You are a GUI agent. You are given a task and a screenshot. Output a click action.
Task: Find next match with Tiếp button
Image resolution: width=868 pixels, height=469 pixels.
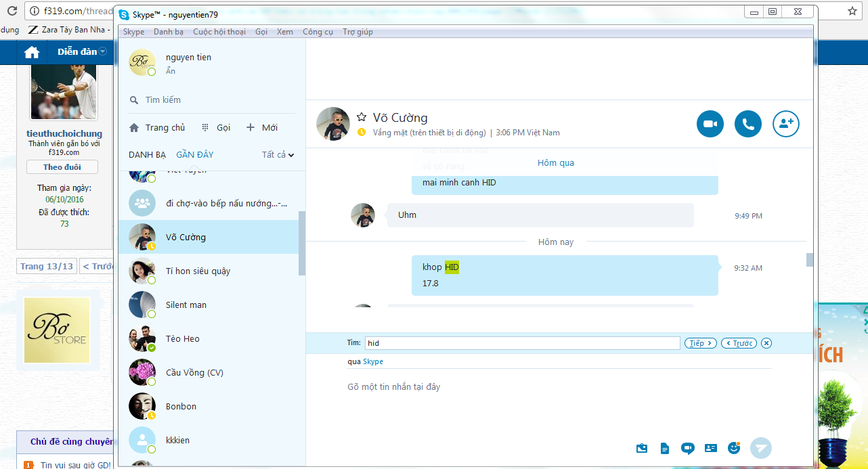click(x=700, y=343)
